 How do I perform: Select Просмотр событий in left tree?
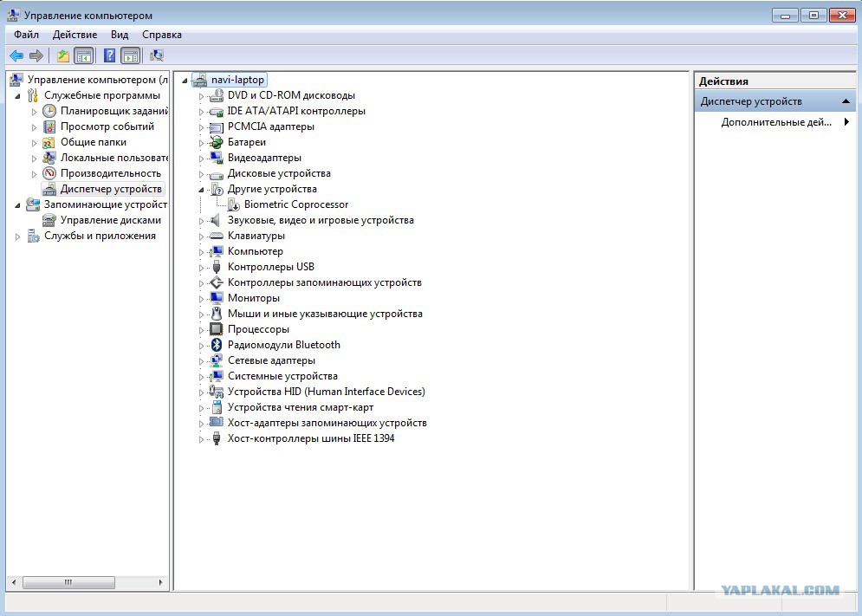[107, 126]
